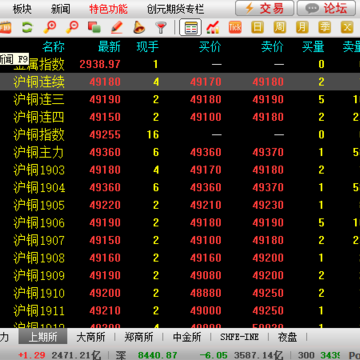
Task: Click current volume 16 in 沪铜指数 row
Action: [153, 135]
